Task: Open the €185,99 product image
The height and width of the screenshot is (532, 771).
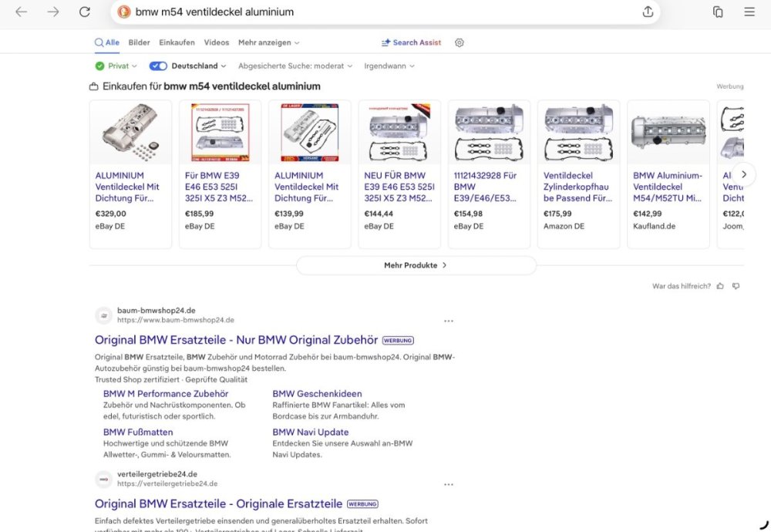Action: (x=221, y=133)
